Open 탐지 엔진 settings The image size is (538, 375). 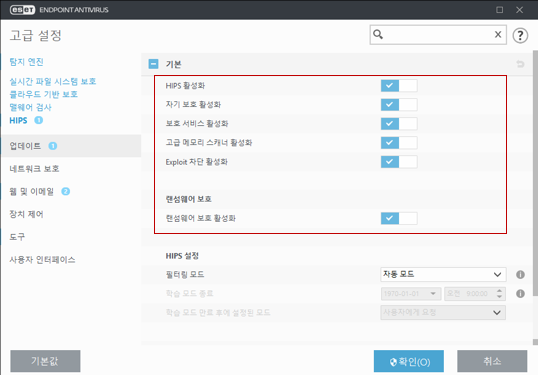coord(26,62)
